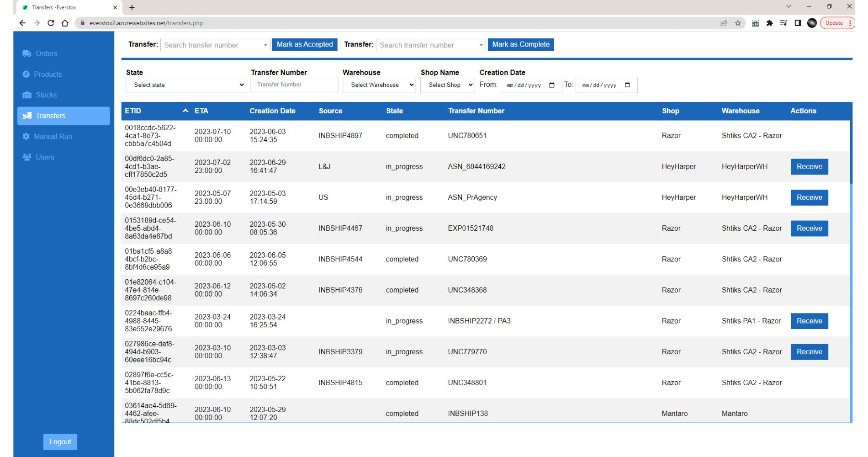Receive transfer EXP01521748
The image size is (868, 457).
809,228
